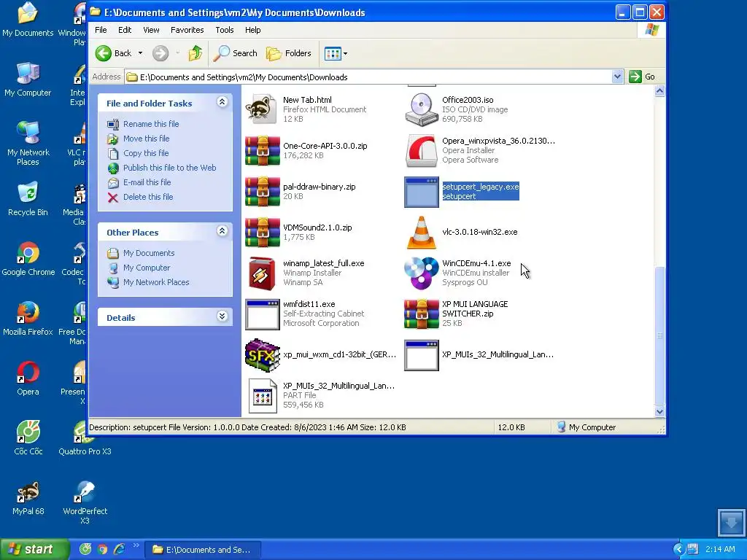Click into the Address path field
Screen dimensions: 747x560
click(x=369, y=77)
